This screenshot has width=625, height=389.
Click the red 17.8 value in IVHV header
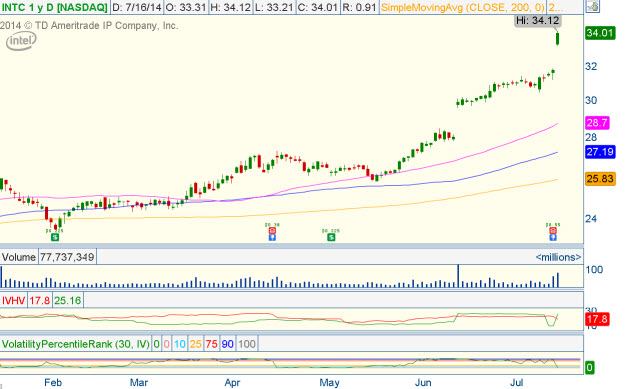point(39,300)
